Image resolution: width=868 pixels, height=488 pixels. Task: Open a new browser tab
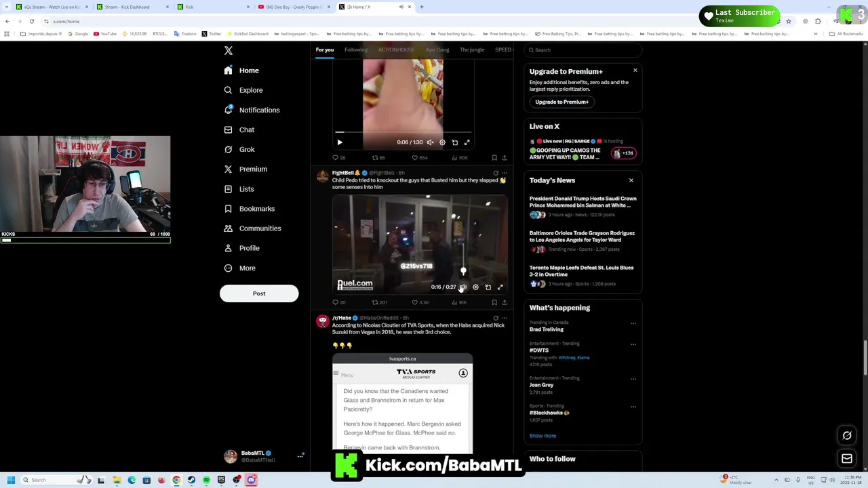click(x=421, y=7)
